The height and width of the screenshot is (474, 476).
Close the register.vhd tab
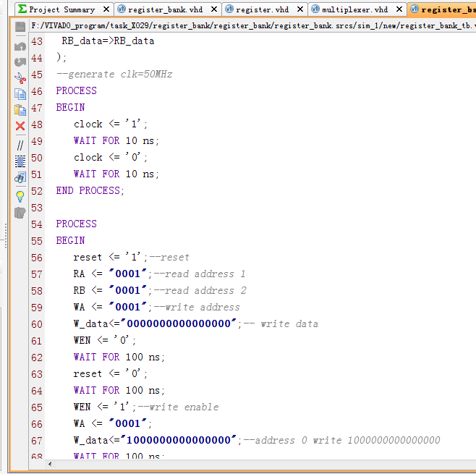point(300,9)
